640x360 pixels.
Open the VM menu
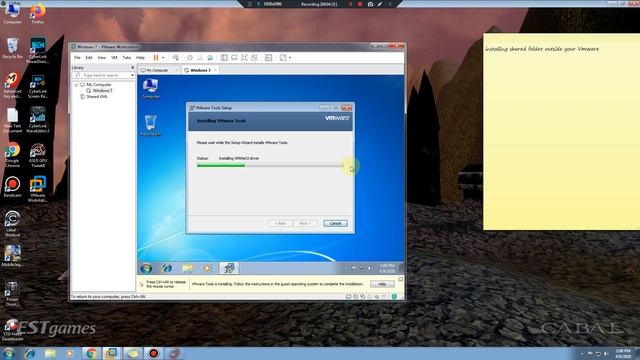[114, 58]
